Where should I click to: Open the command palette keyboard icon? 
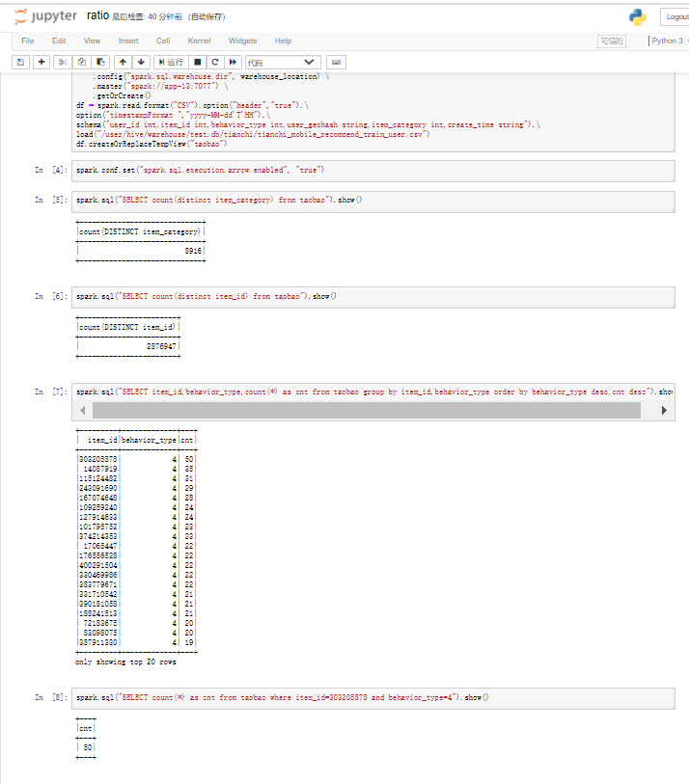(x=336, y=62)
